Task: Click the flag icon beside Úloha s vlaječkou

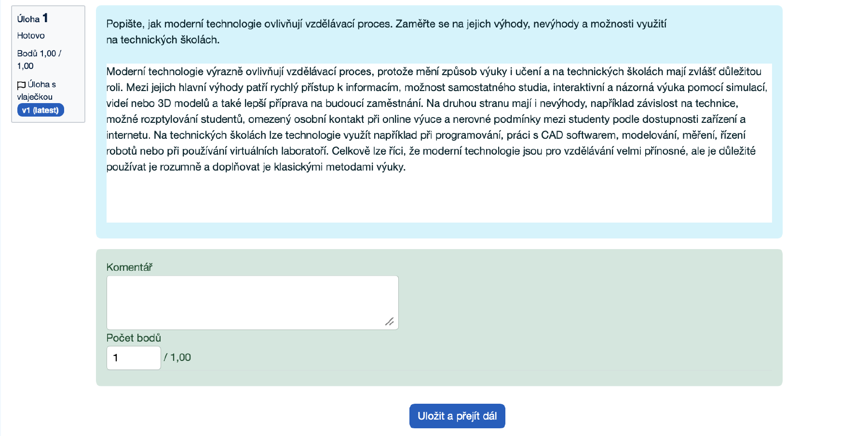Action: point(21,85)
